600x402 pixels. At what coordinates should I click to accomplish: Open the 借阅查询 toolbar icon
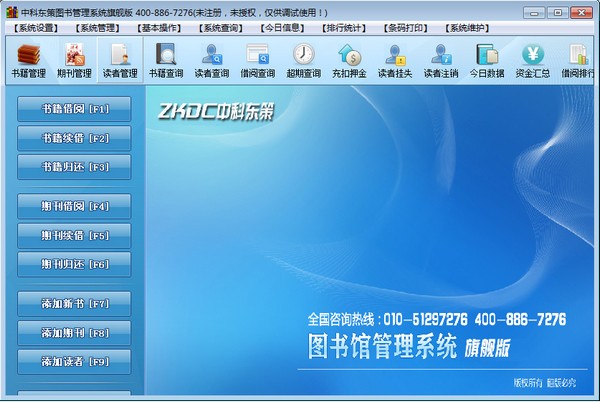pyautogui.click(x=257, y=60)
